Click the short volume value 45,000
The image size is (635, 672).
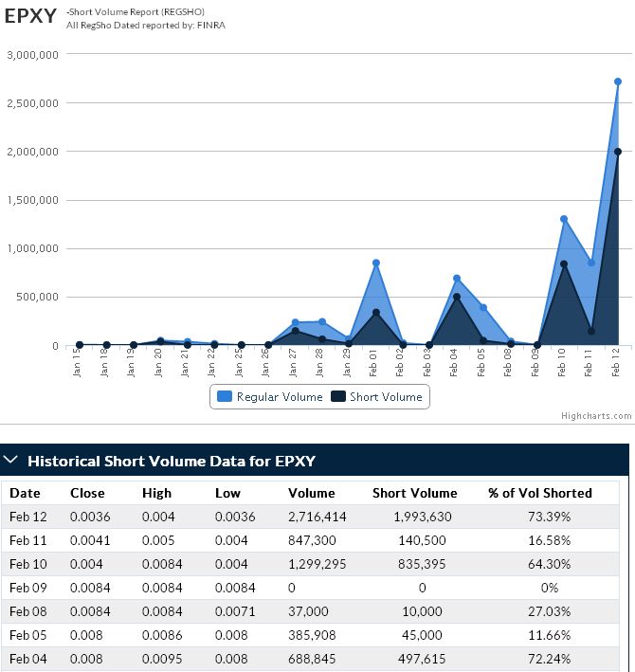tap(422, 635)
